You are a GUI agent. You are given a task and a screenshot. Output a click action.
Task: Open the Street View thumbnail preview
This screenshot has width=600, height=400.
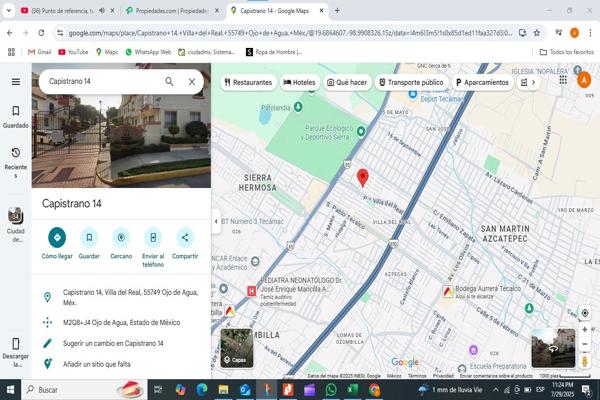[x=553, y=348]
